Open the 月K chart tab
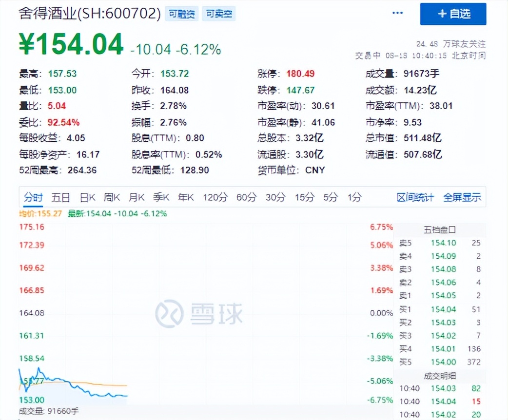The width and height of the screenshot is (508, 420). coord(137,197)
